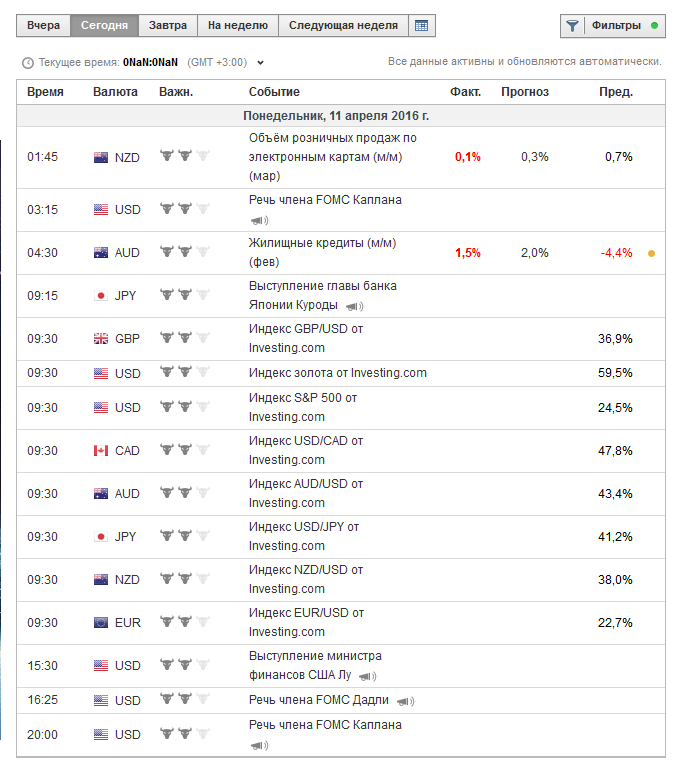675x772 pixels.
Task: Click previous value -4,4% in AUD row
Action: 616,253
